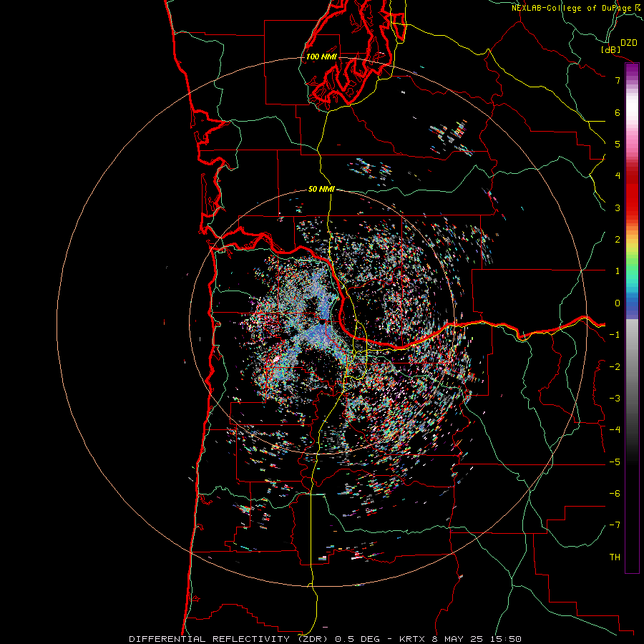Click the 8 MAY 25 15:50 timestamp
Viewport: 644px width, 644px height.
tap(477, 639)
